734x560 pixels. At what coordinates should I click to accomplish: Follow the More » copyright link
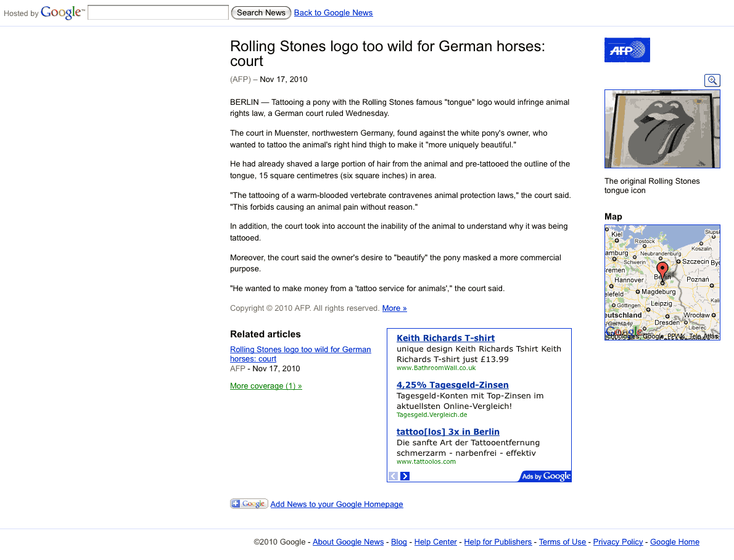395,308
